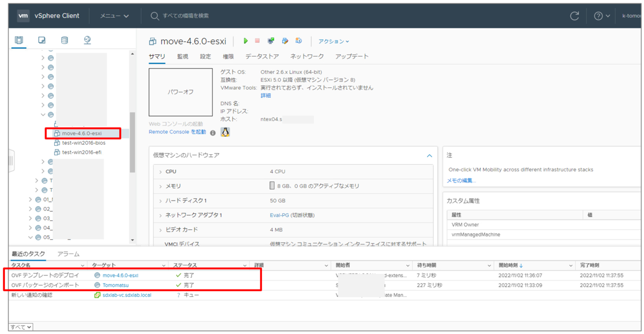
Task: Click the vrmManagedMachine custom attribute row
Action: (x=545, y=234)
